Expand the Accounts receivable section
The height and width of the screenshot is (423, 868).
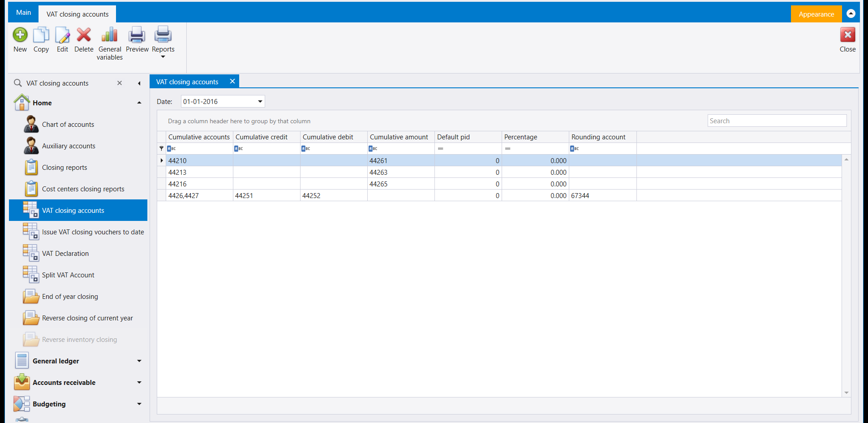click(139, 382)
